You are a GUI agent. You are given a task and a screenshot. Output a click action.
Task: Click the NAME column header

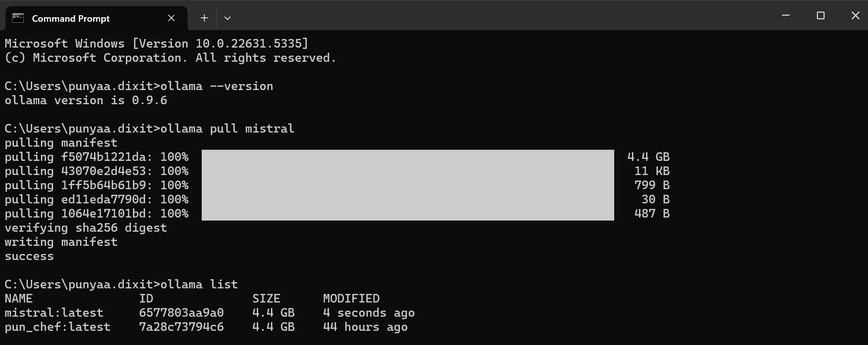(19, 299)
